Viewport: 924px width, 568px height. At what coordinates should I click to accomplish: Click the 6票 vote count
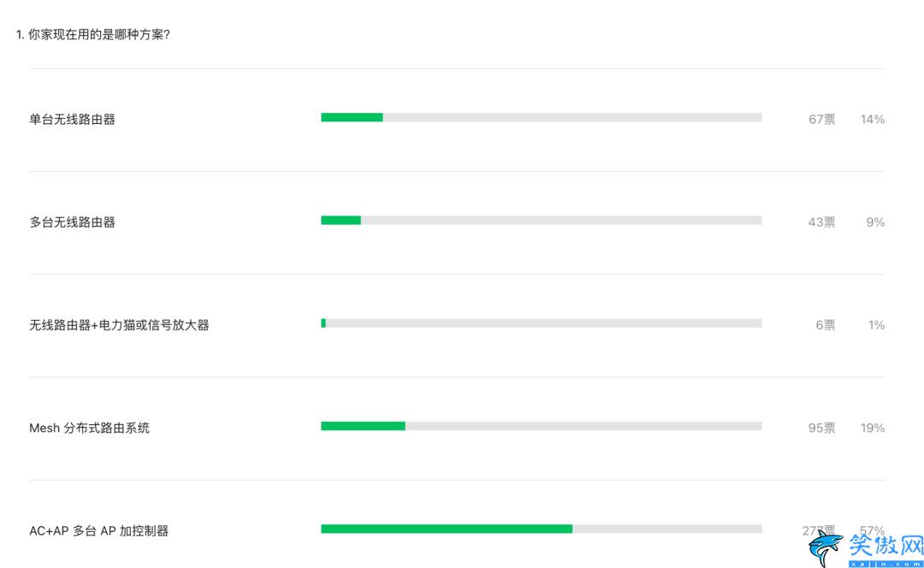(826, 325)
